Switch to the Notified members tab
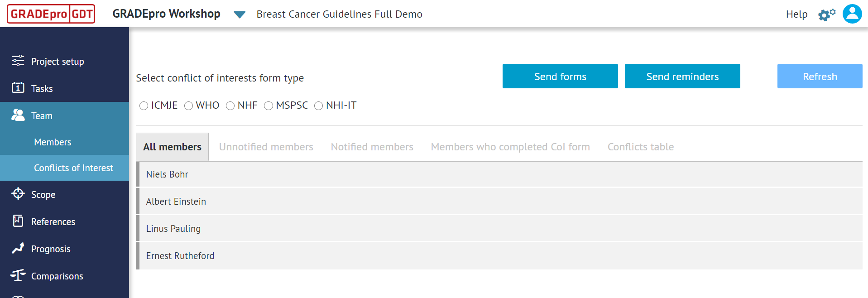 pos(372,147)
